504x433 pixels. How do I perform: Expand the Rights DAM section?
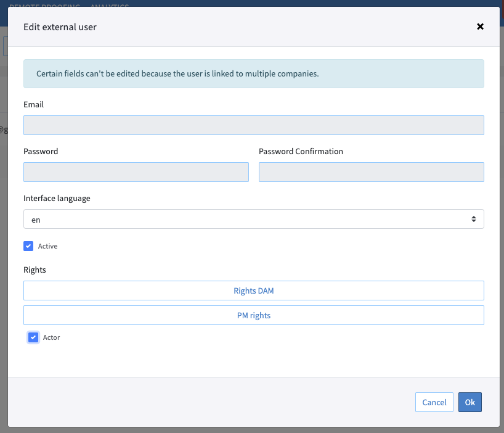pos(253,291)
